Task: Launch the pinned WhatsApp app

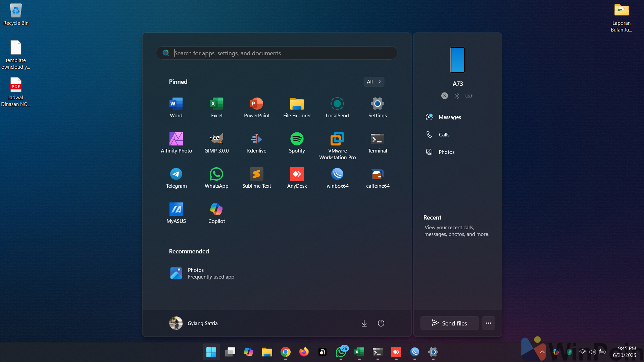Action: click(x=216, y=178)
